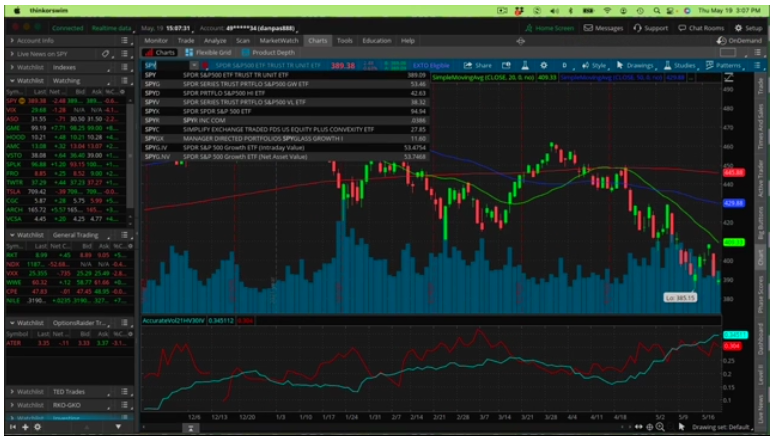Select the Product Depth sub-tab
778x439 pixels.
point(268,53)
